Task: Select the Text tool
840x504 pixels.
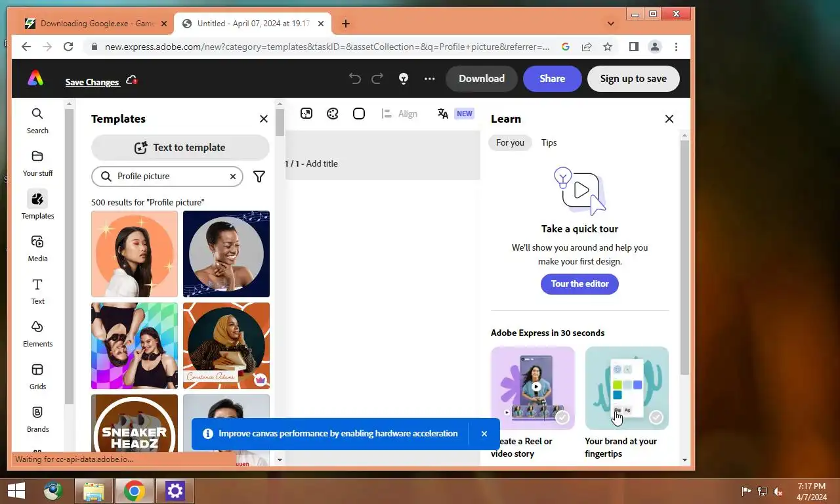Action: pos(37,291)
